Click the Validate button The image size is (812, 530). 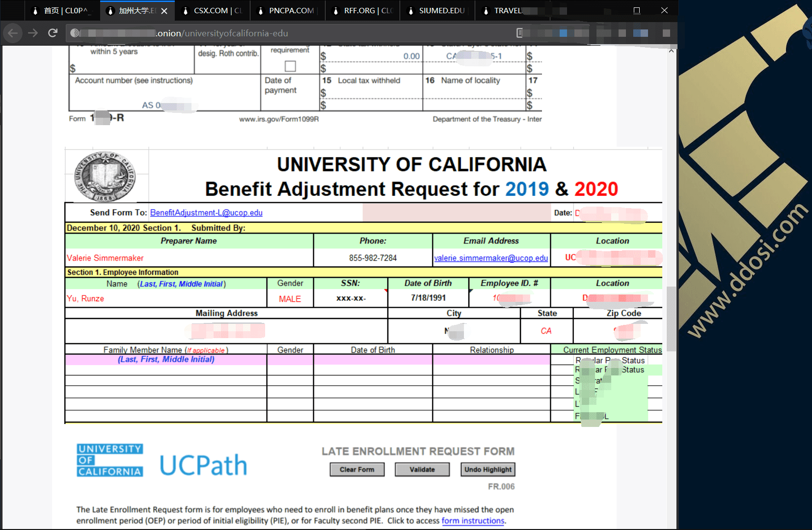422,470
